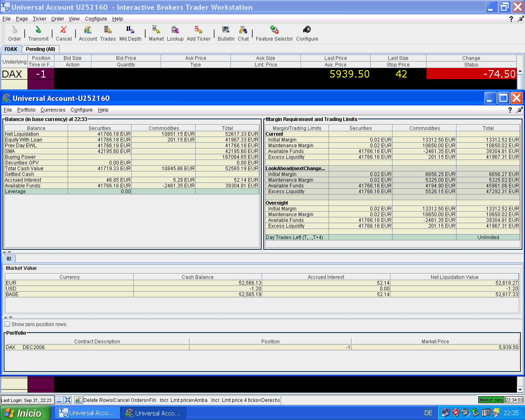
Task: Select the USD currency row
Action: [262, 289]
